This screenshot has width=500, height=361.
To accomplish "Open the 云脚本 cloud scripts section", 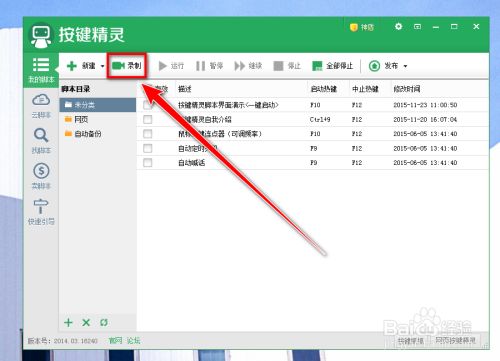I will [41, 106].
